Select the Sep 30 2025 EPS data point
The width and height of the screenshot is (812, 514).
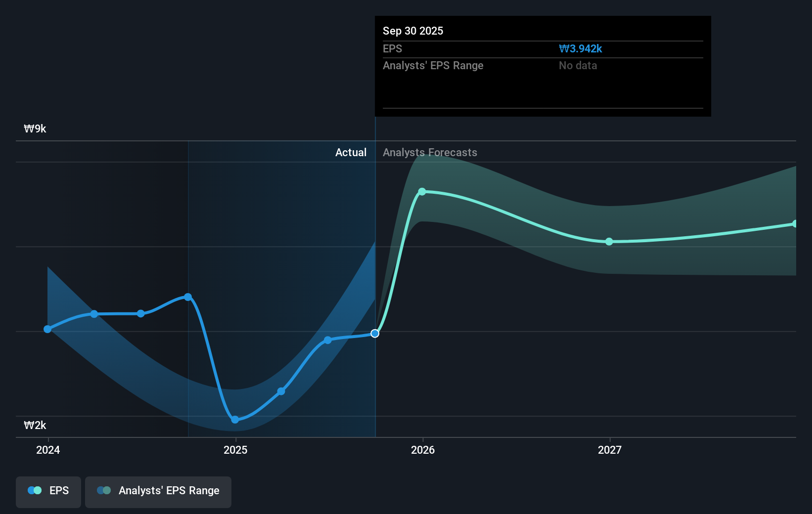click(375, 334)
